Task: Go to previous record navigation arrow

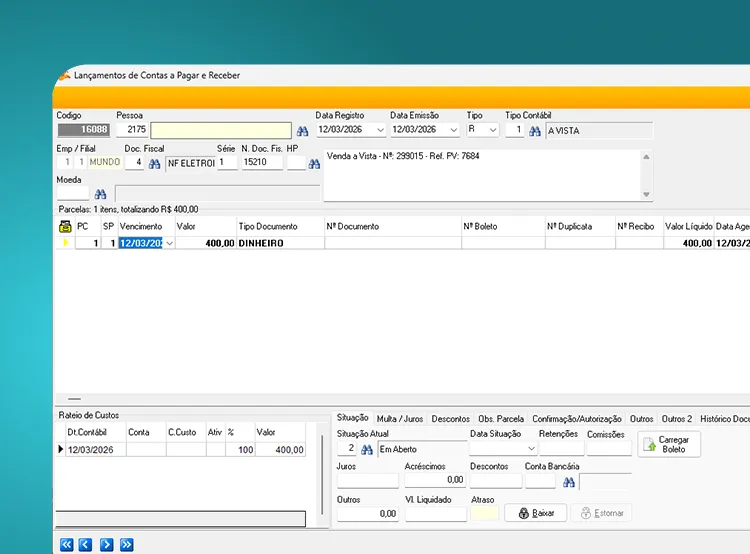Action: point(85,544)
